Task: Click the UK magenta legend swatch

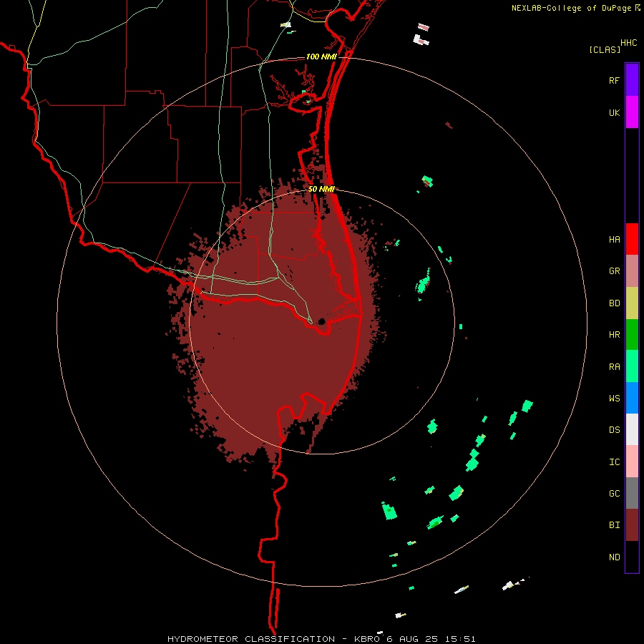Action: click(632, 112)
